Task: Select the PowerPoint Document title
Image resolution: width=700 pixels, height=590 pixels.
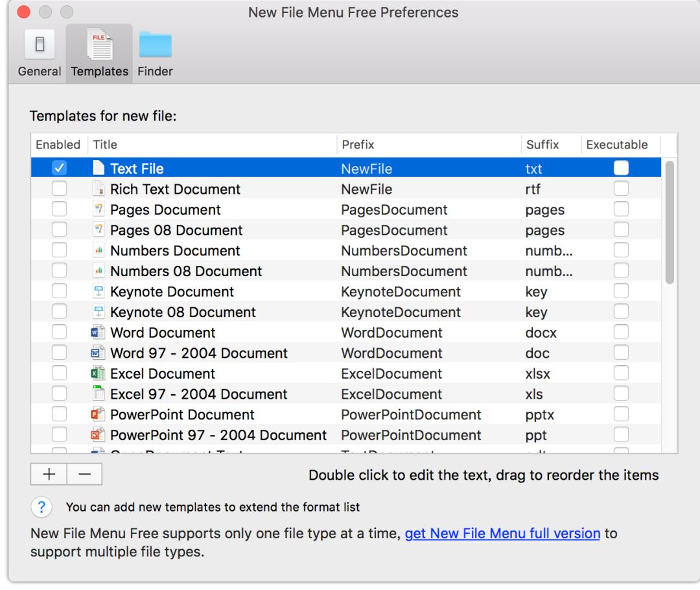Action: point(182,415)
